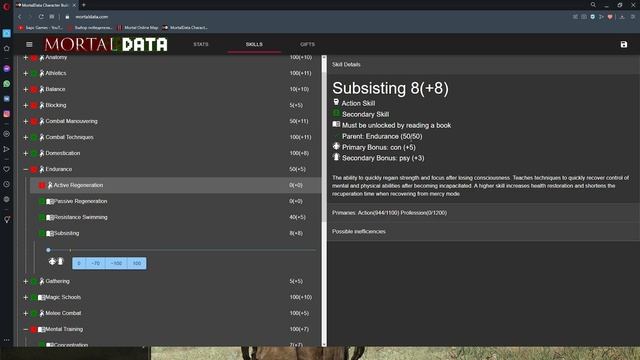Toggle the green square for Subsisting
The image size is (640, 360).
[42, 233]
